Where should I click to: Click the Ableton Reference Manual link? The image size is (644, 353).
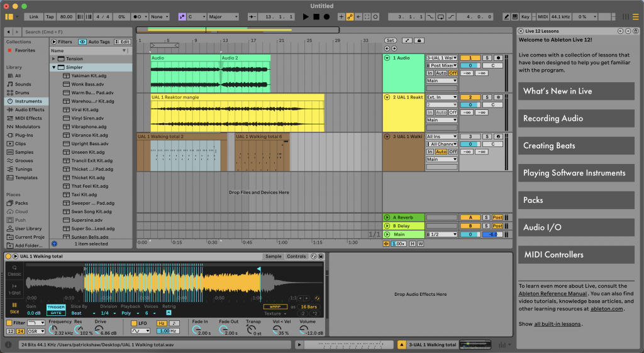[x=552, y=293]
